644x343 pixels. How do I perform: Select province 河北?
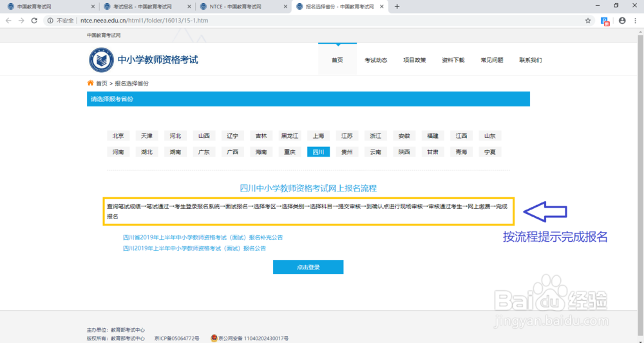tap(175, 136)
